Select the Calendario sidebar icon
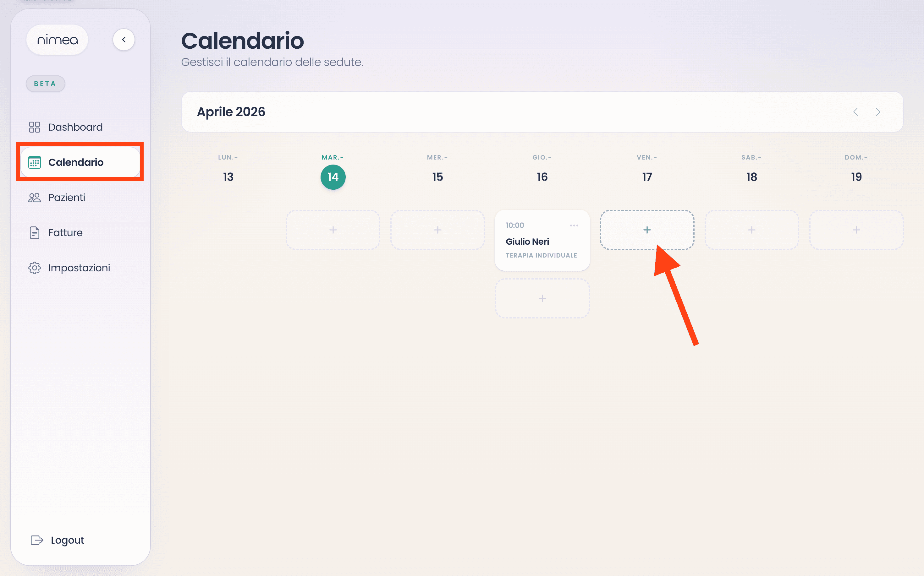The image size is (924, 576). (x=34, y=162)
